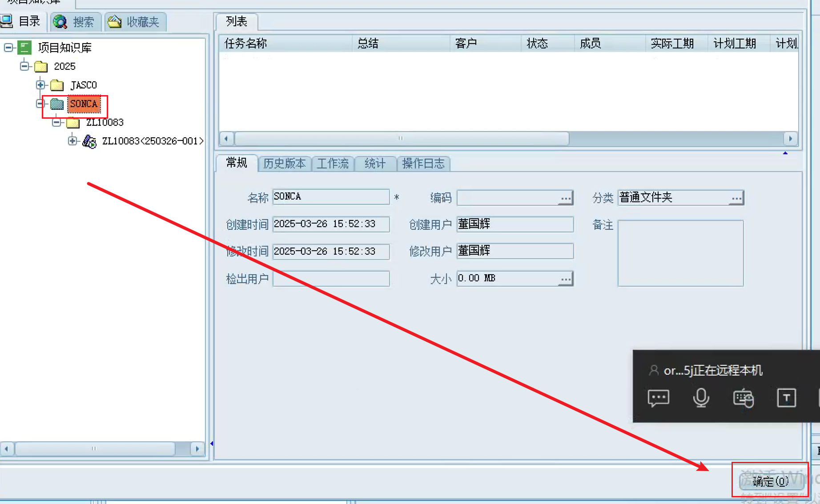The height and width of the screenshot is (504, 820).
Task: Expand the ZL10083<250326-001> node
Action: (x=72, y=140)
